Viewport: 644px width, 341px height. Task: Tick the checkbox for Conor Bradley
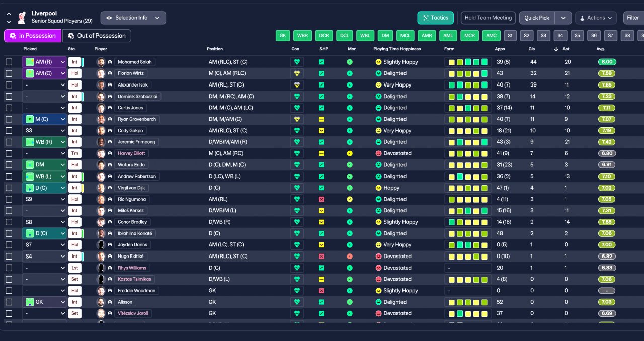[x=9, y=222]
